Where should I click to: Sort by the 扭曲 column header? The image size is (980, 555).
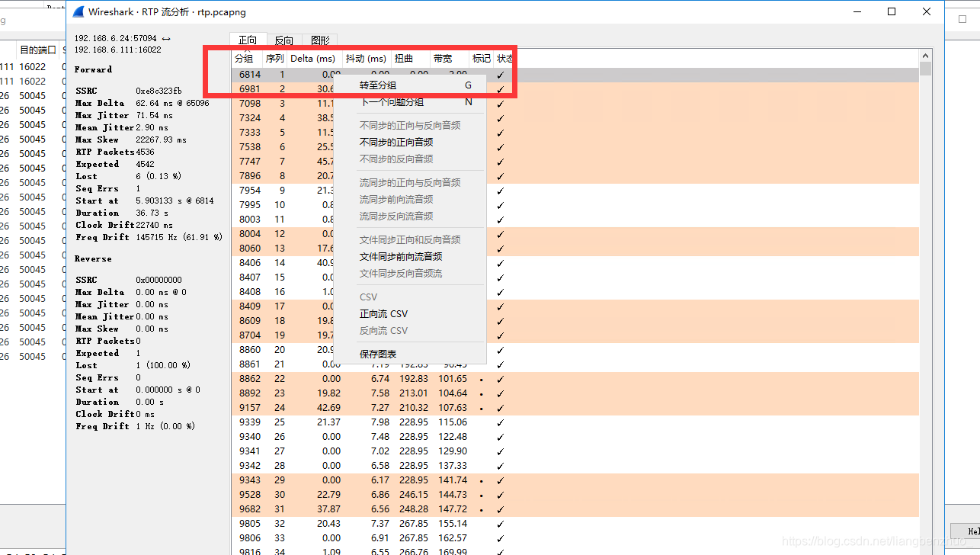tap(411, 59)
